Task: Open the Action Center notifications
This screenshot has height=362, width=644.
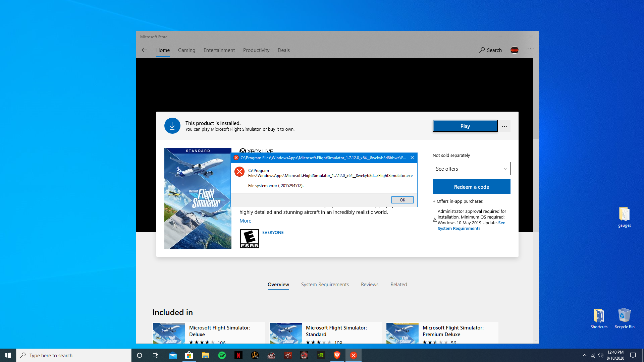Action: tap(633, 355)
